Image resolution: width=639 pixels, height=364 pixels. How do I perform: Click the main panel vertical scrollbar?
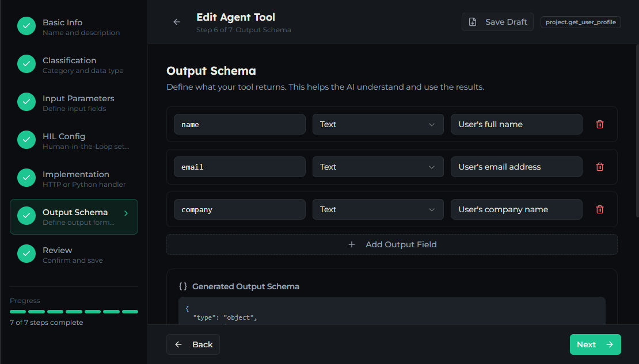(637, 131)
